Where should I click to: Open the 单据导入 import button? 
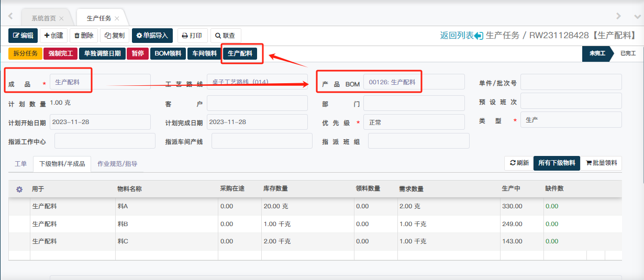pyautogui.click(x=152, y=36)
